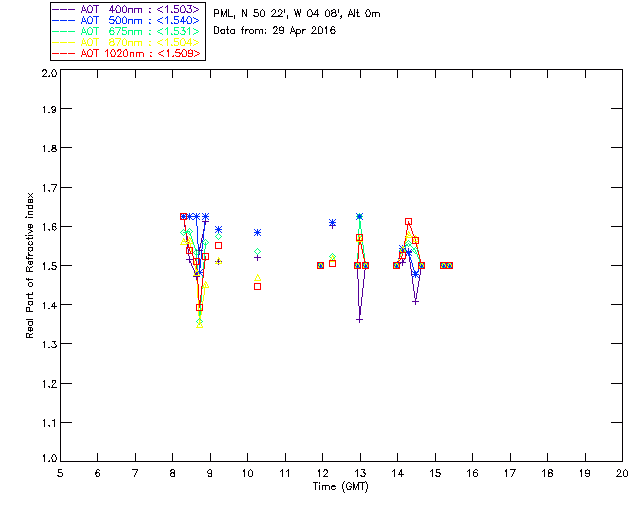Click the x-axis tick label 7

pos(135,474)
